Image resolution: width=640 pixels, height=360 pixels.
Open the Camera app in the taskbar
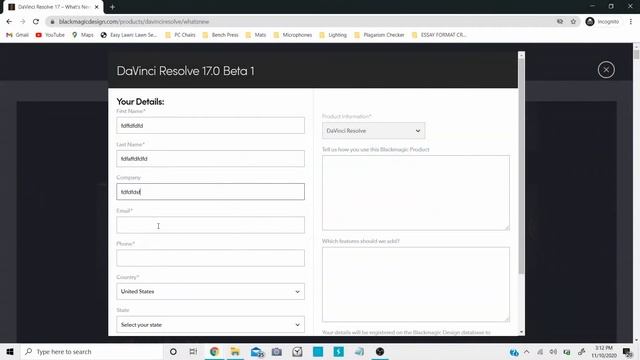pos(277,351)
